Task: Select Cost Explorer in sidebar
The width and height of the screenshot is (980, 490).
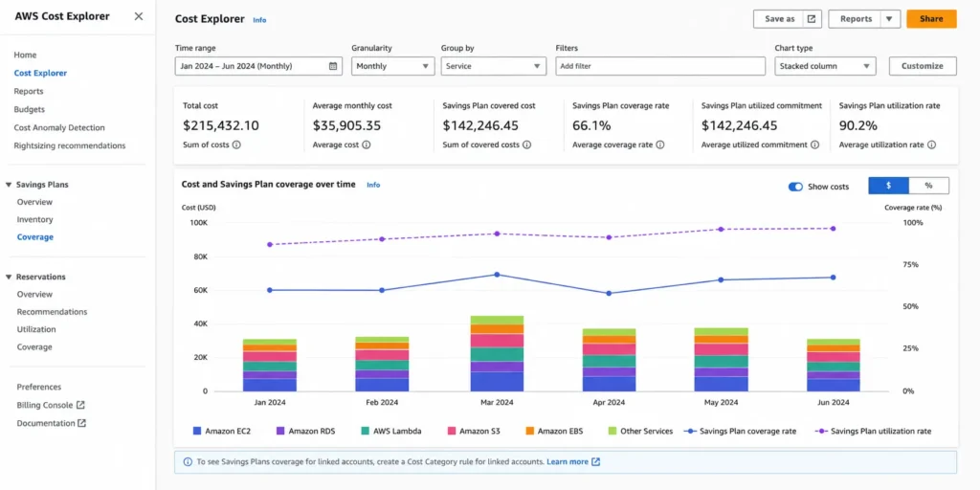Action: [40, 73]
